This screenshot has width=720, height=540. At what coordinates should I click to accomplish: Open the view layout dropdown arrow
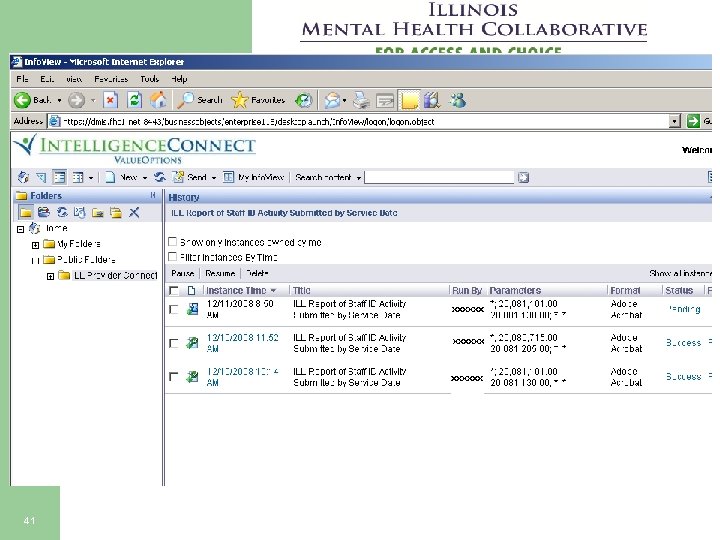[x=91, y=178]
